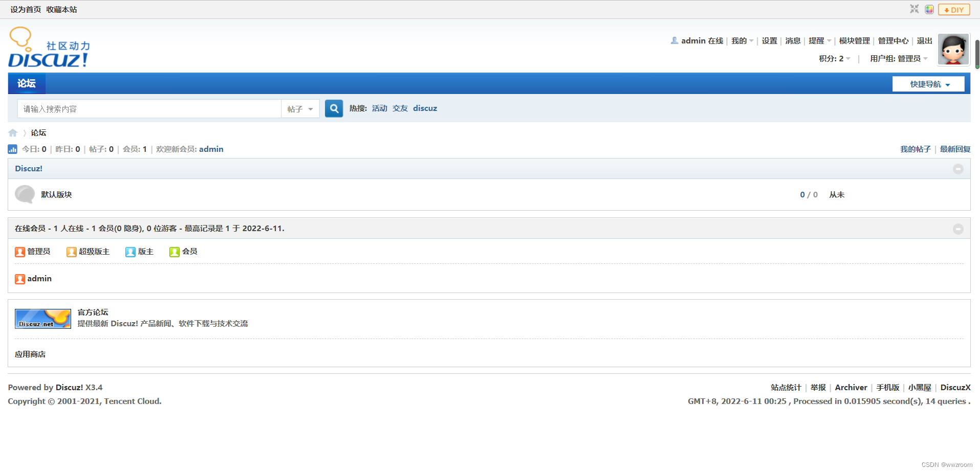This screenshot has width=980, height=472.
Task: Click 退出 to log out
Action: (924, 41)
